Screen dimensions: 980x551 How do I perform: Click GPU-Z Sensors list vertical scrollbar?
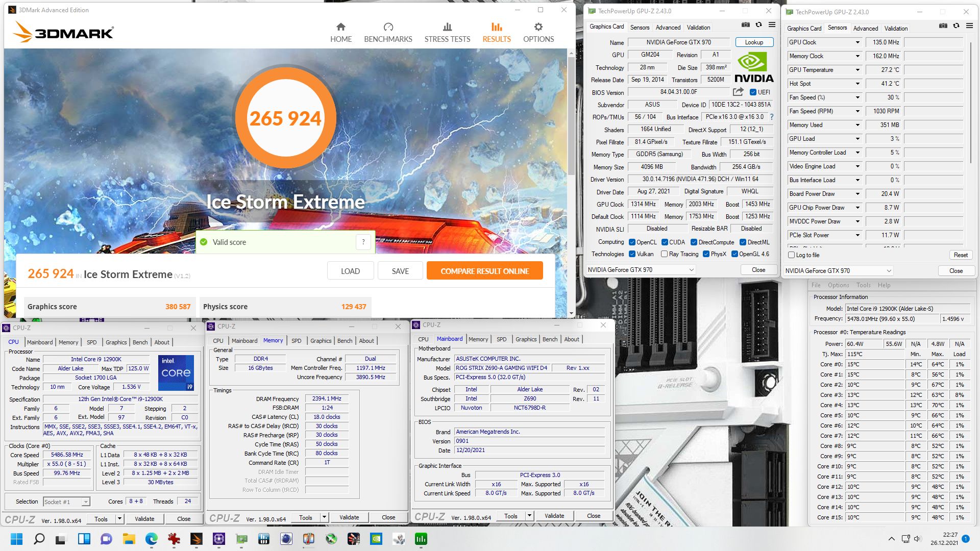[x=970, y=102]
